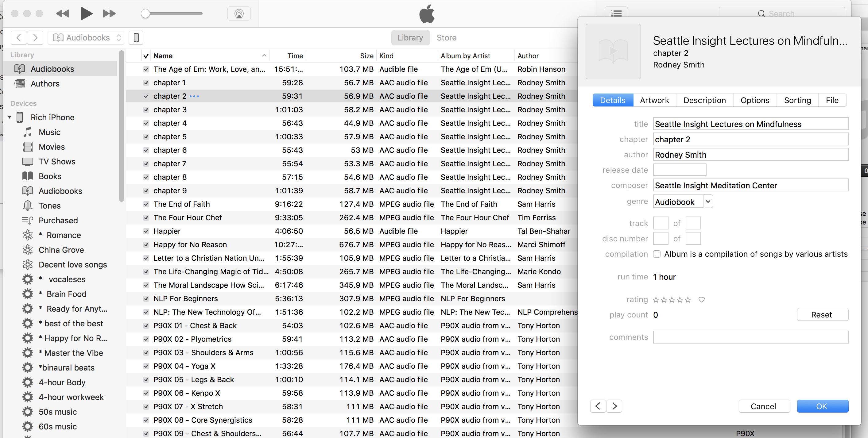Click the iPhone device icon in toolbar
868x438 pixels.
[136, 38]
